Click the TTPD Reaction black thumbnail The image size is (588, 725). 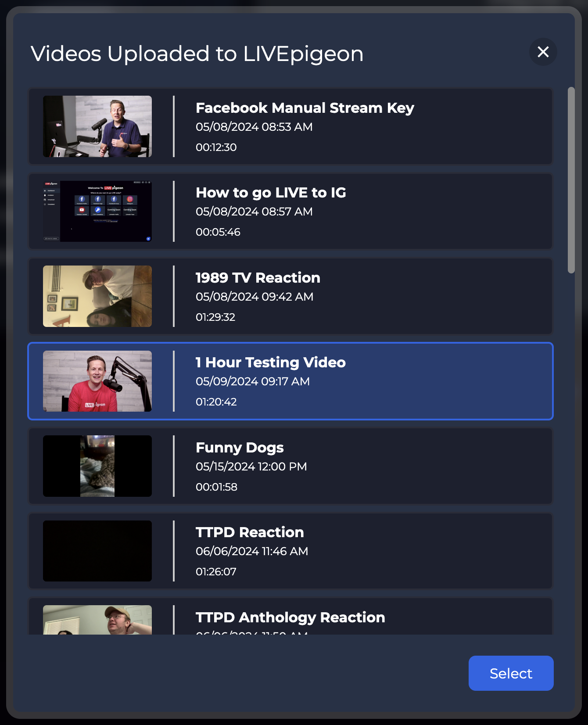(x=97, y=551)
